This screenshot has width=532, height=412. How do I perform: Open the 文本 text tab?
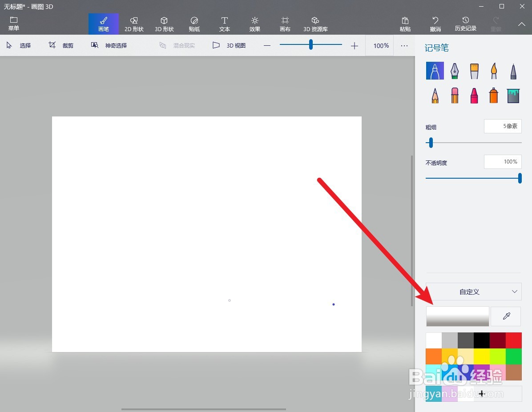224,24
